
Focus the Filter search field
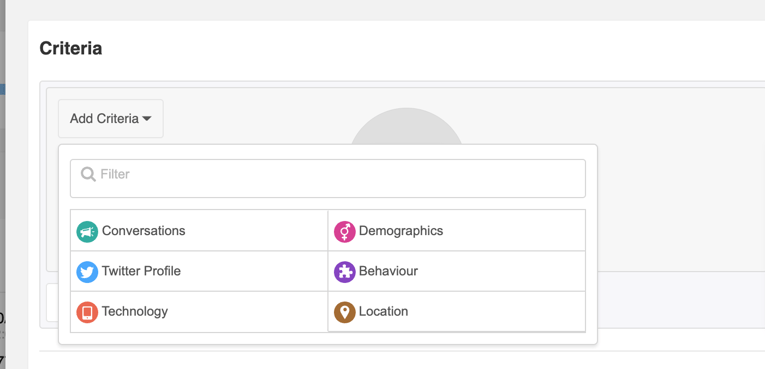[328, 179]
